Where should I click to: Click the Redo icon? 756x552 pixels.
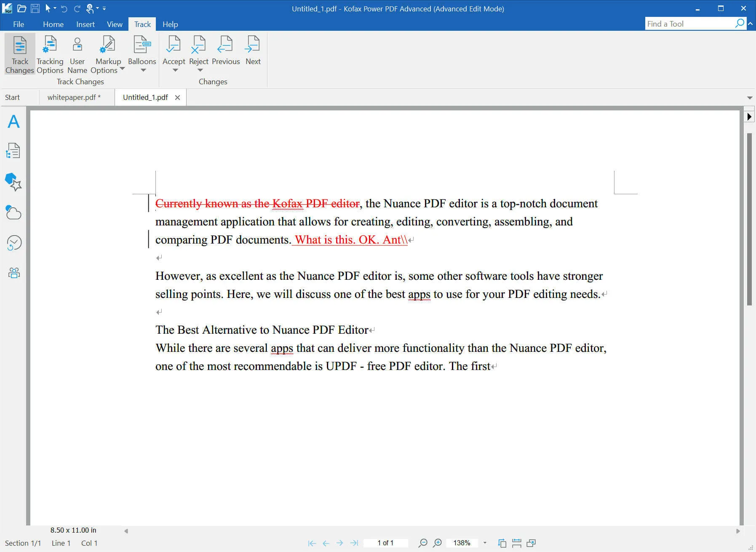click(x=77, y=8)
